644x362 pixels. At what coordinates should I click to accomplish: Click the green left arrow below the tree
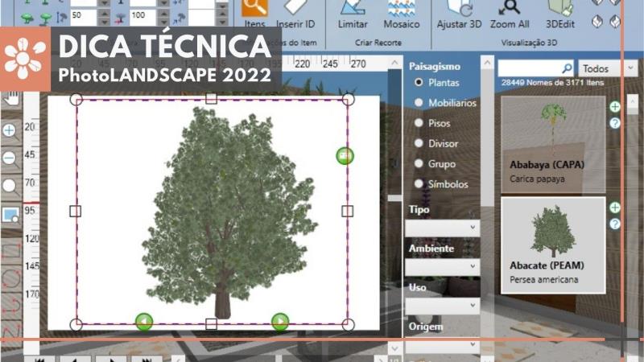(143, 322)
